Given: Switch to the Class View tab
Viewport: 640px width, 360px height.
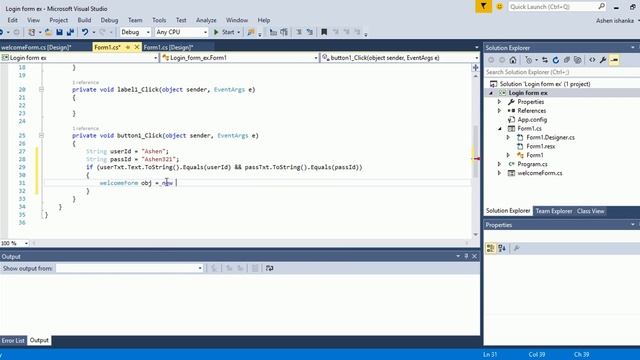Looking at the screenshot, I should pyautogui.click(x=590, y=211).
